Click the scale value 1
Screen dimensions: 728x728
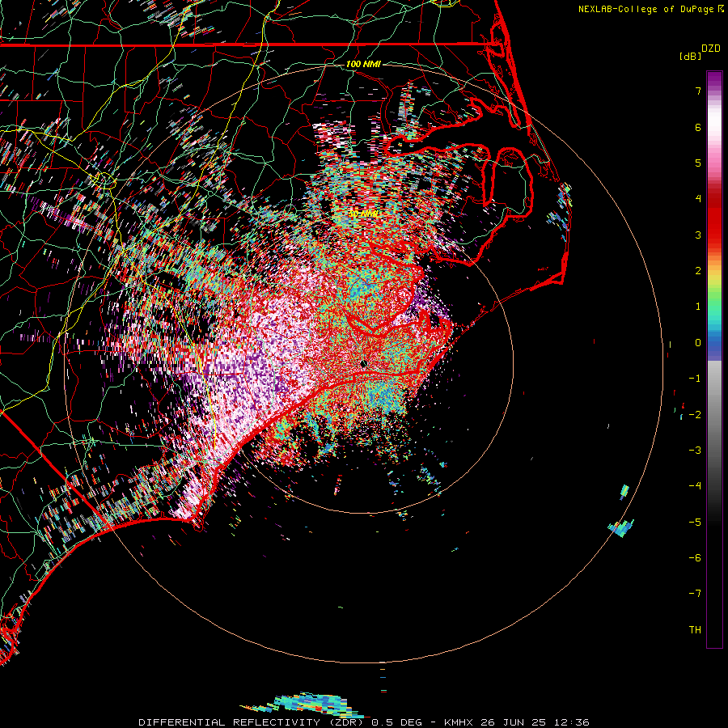pyautogui.click(x=698, y=307)
